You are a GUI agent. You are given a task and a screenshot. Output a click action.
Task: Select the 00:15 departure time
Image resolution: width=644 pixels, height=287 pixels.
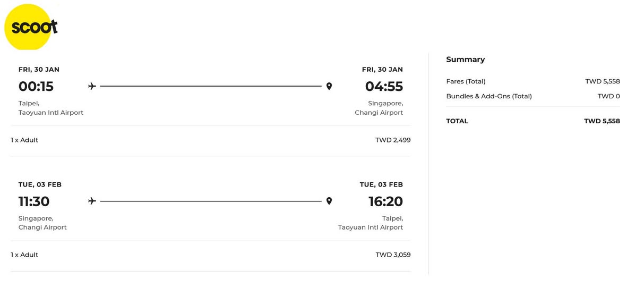tap(36, 86)
